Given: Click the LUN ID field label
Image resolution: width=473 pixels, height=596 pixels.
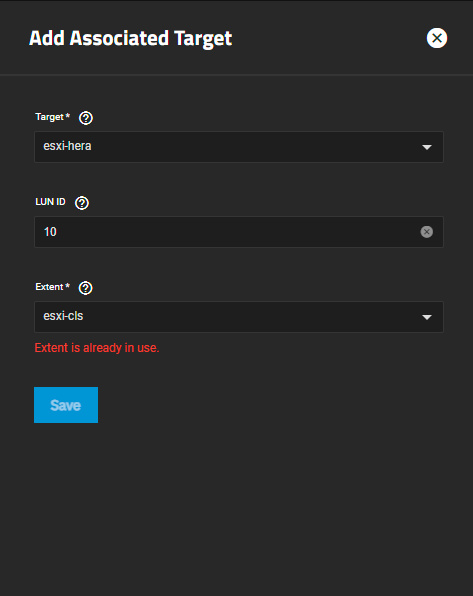Looking at the screenshot, I should point(50,202).
